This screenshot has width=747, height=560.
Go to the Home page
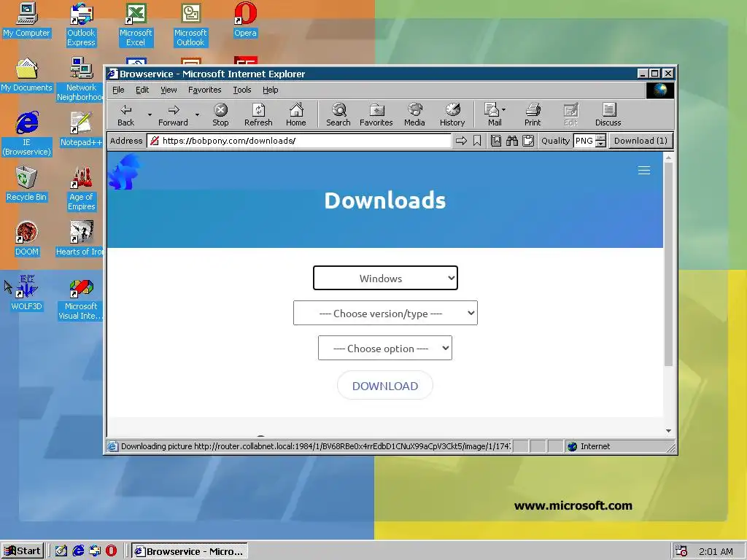tap(296, 114)
